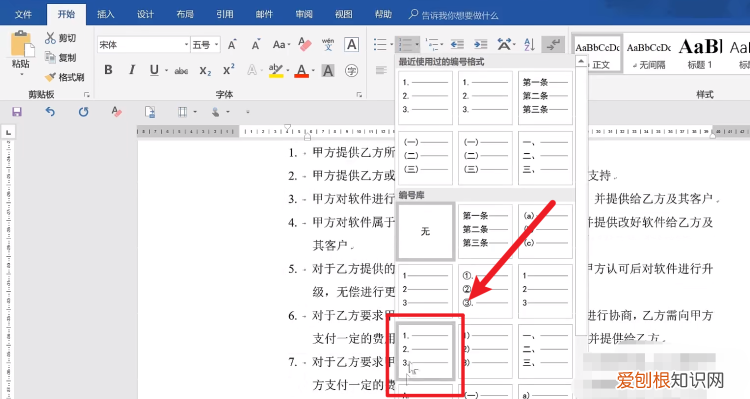The image size is (750, 399).
Task: Decrease indent of the paragraph
Action: 457,44
